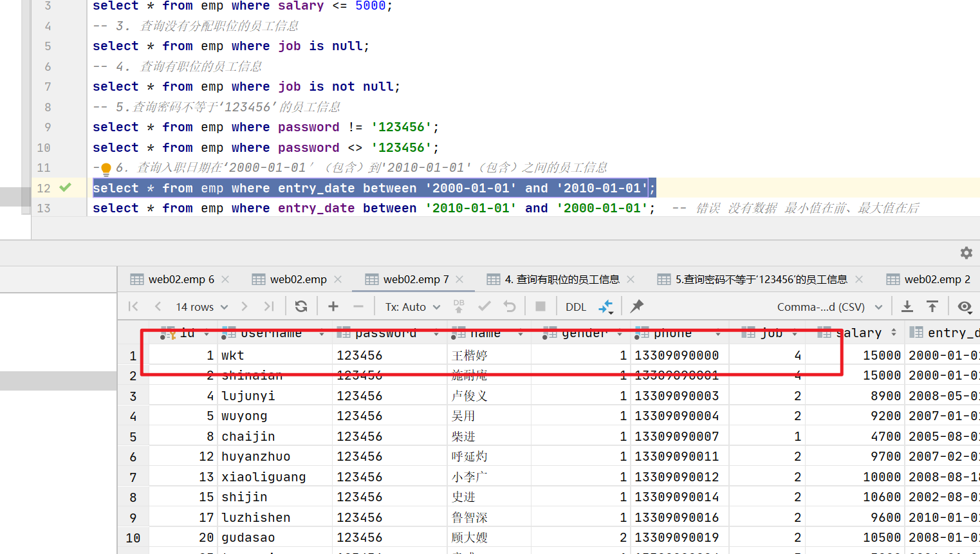Viewport: 980px width, 554px height.
Task: Click the green check mark on line 12
Action: click(65, 187)
